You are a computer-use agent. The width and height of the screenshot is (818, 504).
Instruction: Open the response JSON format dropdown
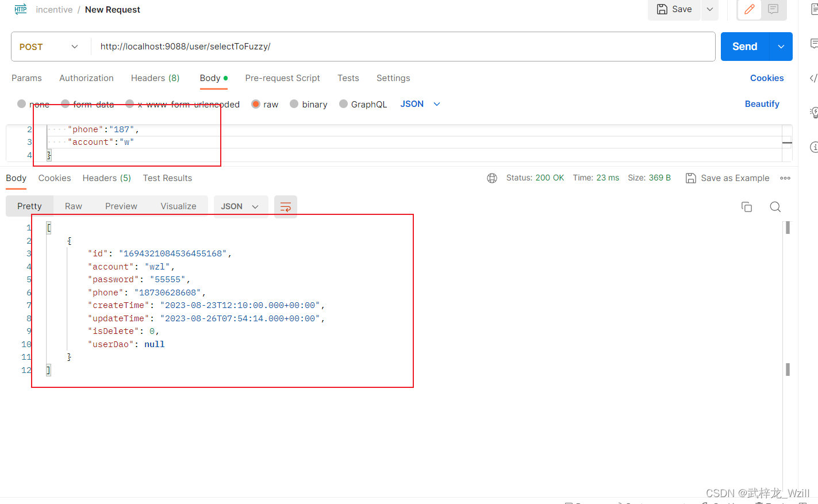point(240,207)
